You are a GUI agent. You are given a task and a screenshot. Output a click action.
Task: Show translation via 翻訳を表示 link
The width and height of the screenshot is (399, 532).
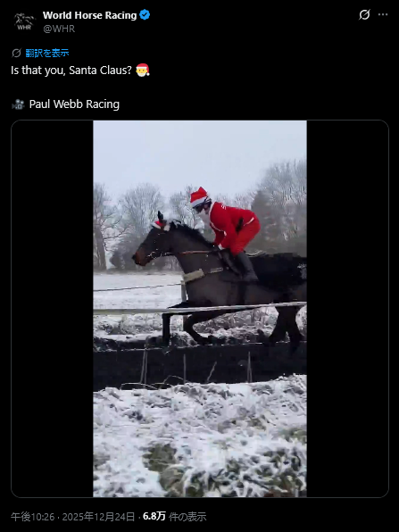(47, 53)
